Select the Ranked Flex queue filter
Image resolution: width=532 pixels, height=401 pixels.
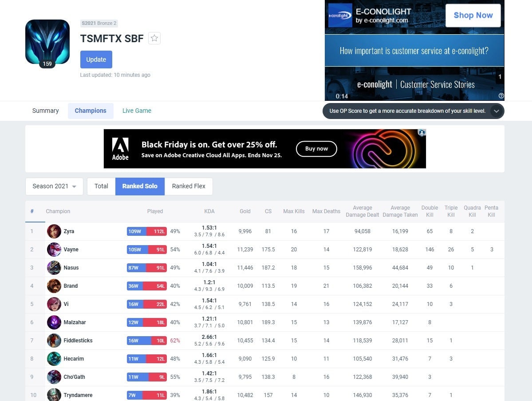click(189, 187)
